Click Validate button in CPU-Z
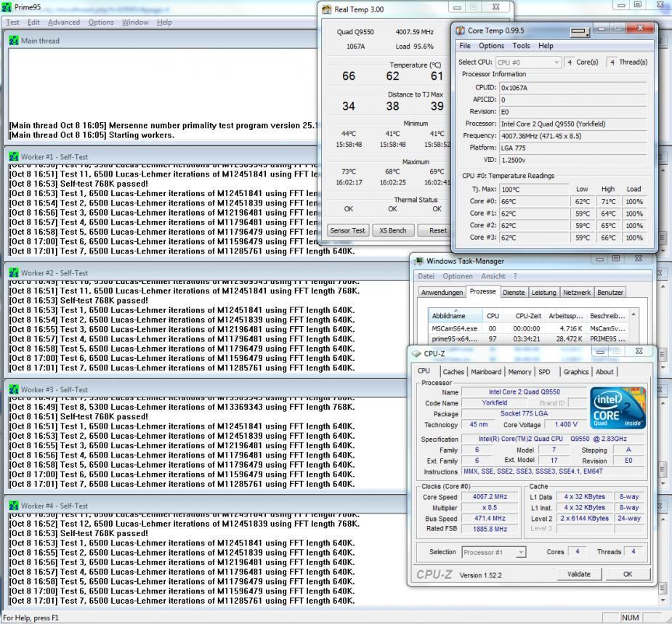The height and width of the screenshot is (624, 672). pos(579,574)
